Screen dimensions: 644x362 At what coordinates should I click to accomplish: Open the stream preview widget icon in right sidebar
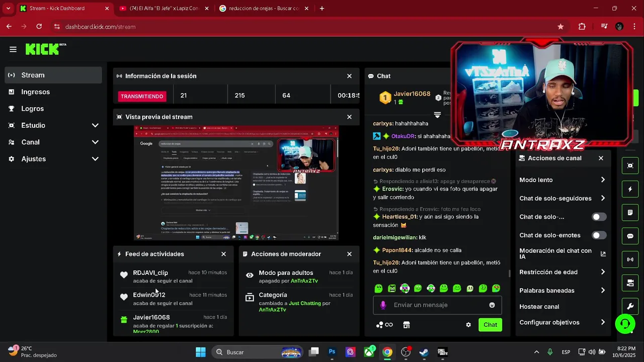630,165
